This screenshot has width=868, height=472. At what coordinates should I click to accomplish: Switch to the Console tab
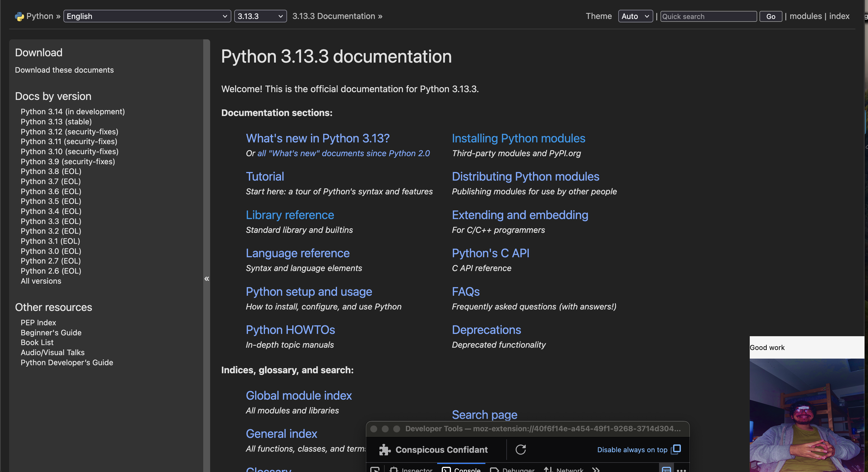[461, 469]
